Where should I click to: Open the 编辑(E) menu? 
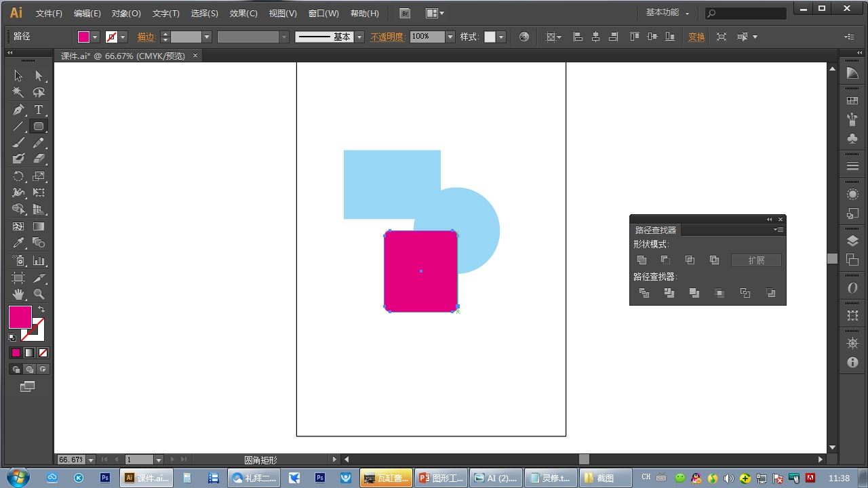click(x=87, y=14)
